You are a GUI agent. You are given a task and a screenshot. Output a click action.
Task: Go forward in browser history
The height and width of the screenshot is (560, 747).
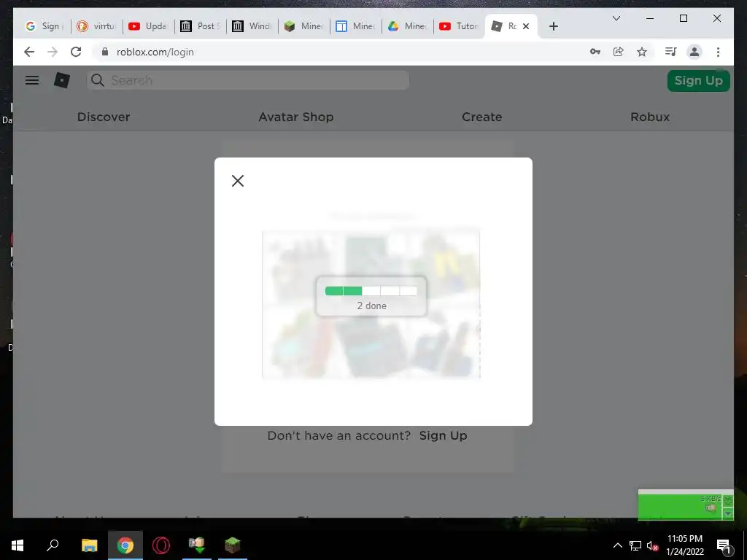coord(53,52)
